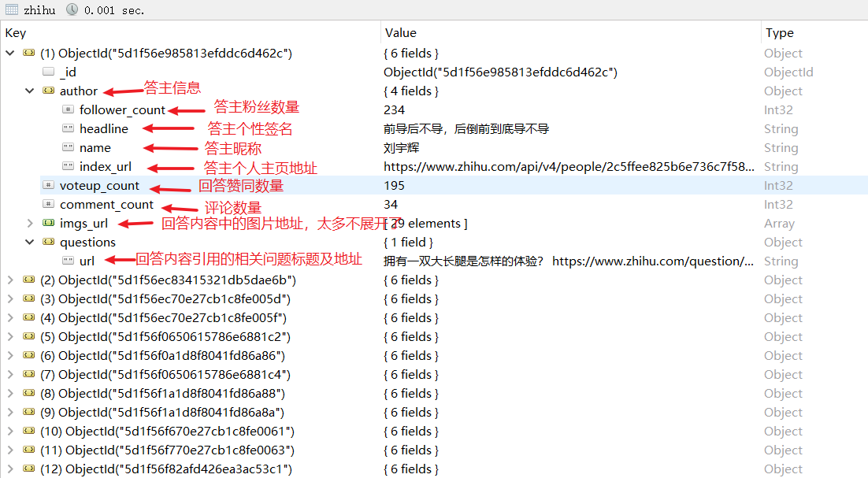The width and height of the screenshot is (868, 478).
Task: Click the object icon of document (11)
Action: [29, 449]
